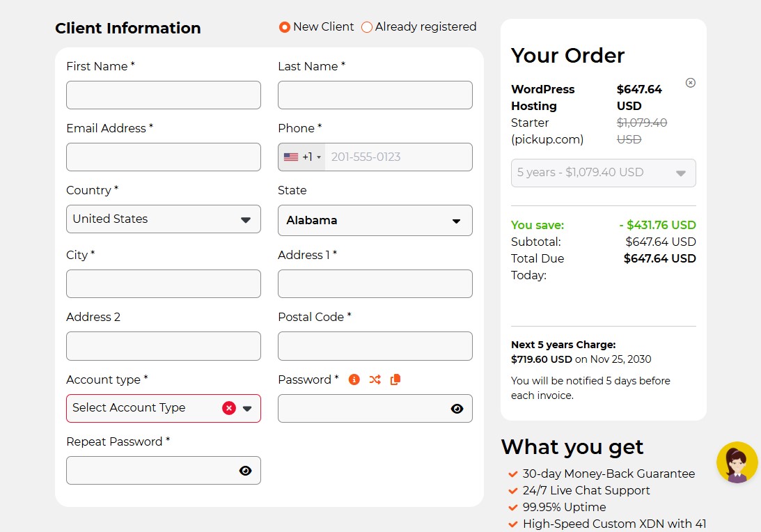
Task: Open the 5 years billing period dropdown
Action: [603, 173]
